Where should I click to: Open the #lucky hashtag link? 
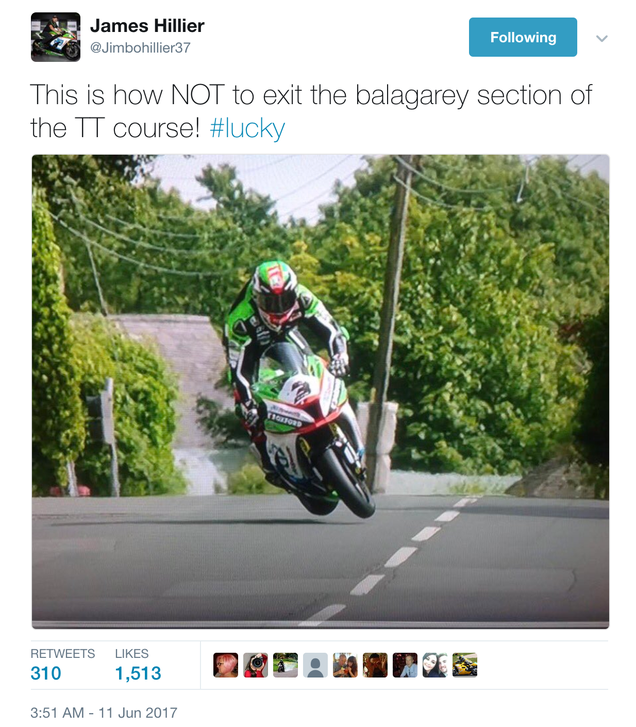pyautogui.click(x=247, y=128)
